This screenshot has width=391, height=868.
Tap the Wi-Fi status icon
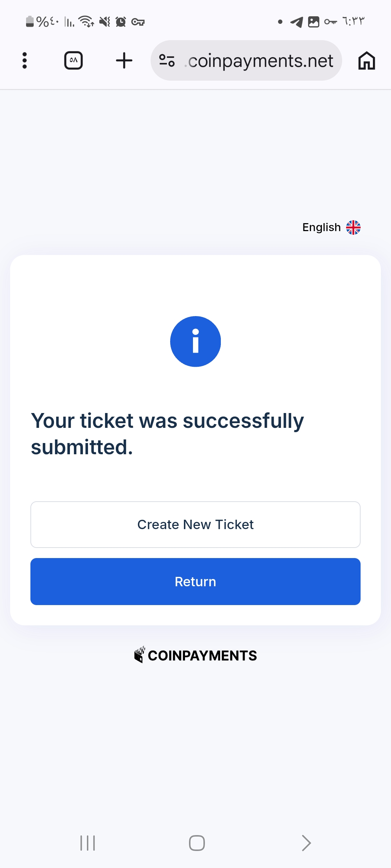pyautogui.click(x=86, y=22)
